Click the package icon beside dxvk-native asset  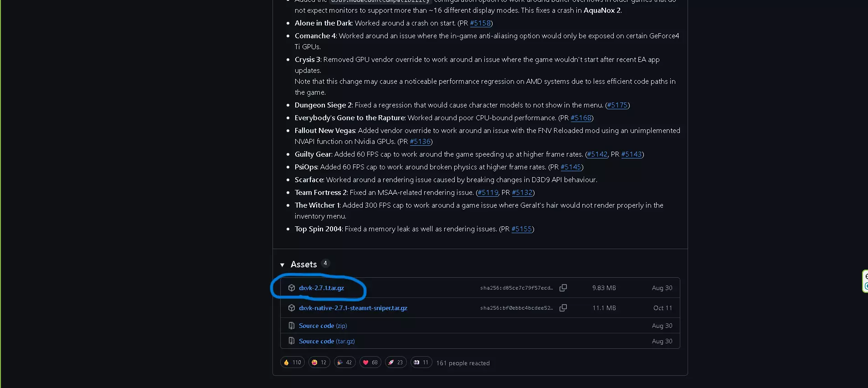tap(292, 308)
